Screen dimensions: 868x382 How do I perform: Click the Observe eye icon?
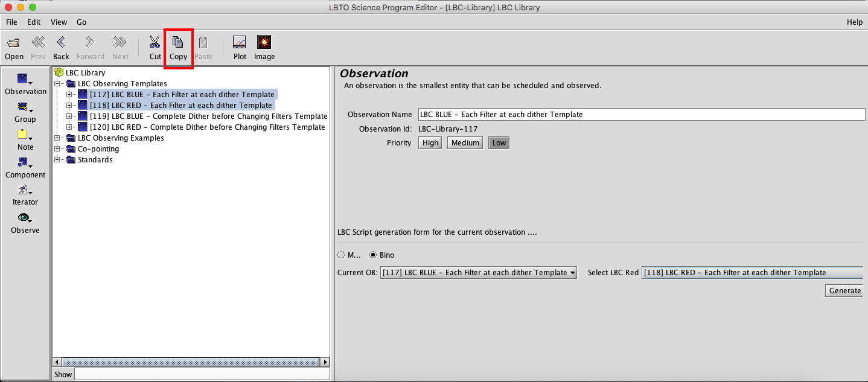coord(25,218)
